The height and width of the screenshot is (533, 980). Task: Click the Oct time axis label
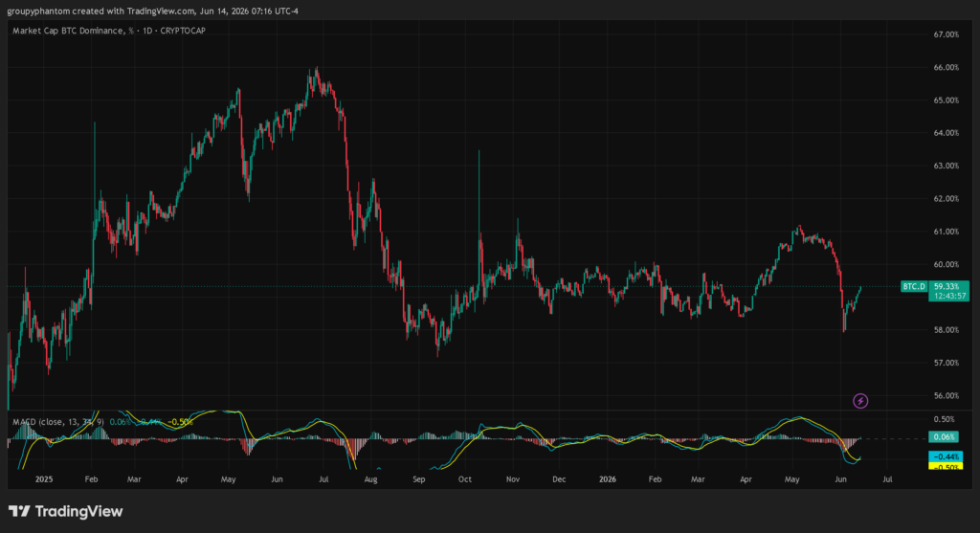(464, 479)
